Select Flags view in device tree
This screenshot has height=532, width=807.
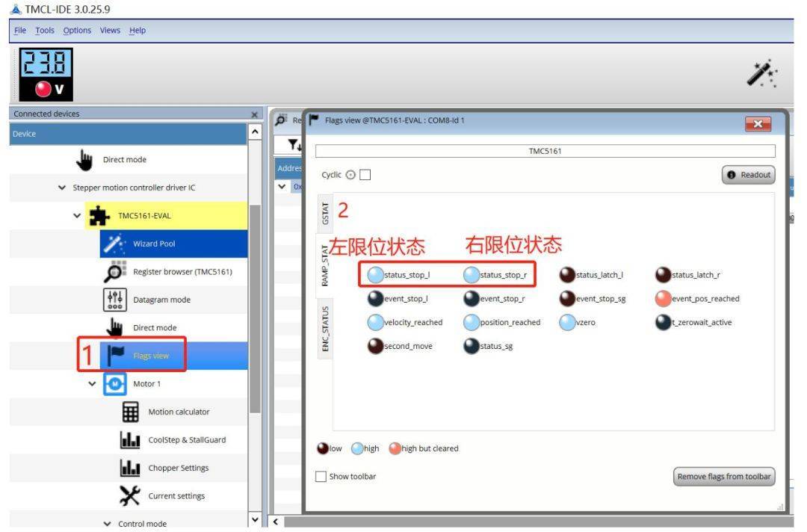(x=150, y=356)
